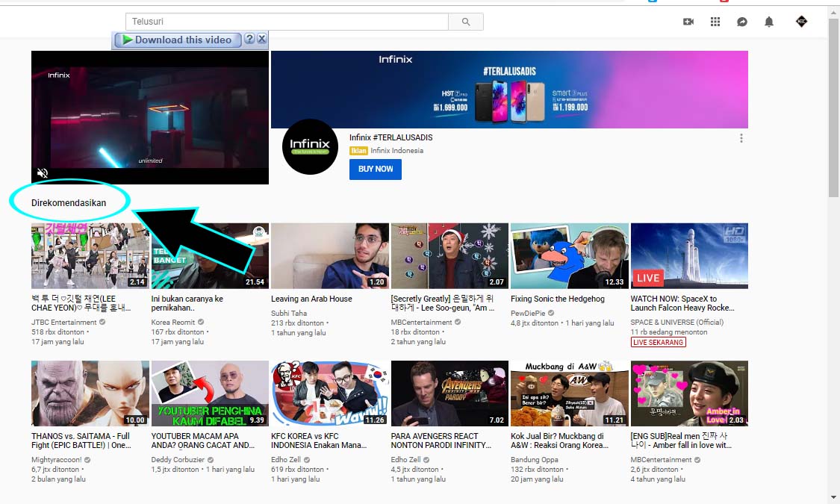Click the WATCH NOW: SpaceX launch title
840x504 pixels.
682,303
